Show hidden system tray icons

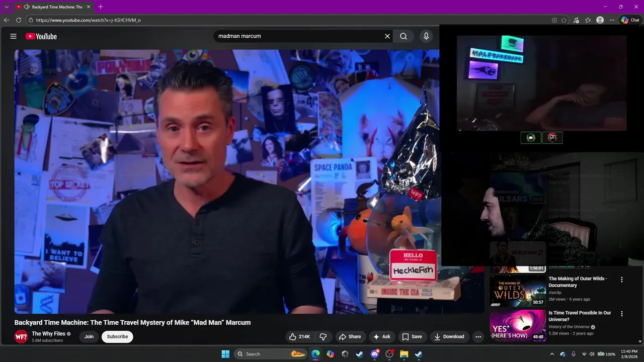(552, 354)
